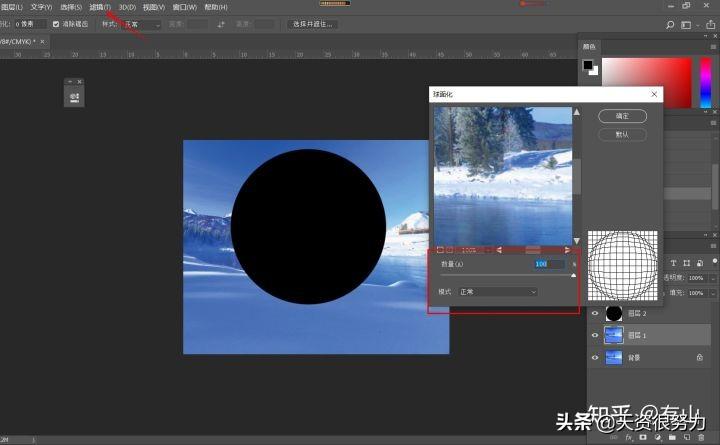
Task: Click the layer styles fx icon
Action: (629, 437)
